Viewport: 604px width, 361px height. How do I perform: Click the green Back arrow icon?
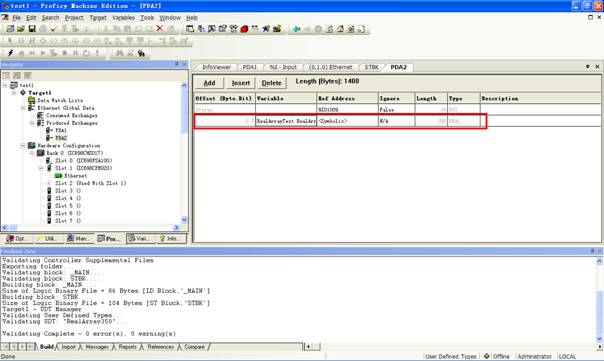(296, 29)
